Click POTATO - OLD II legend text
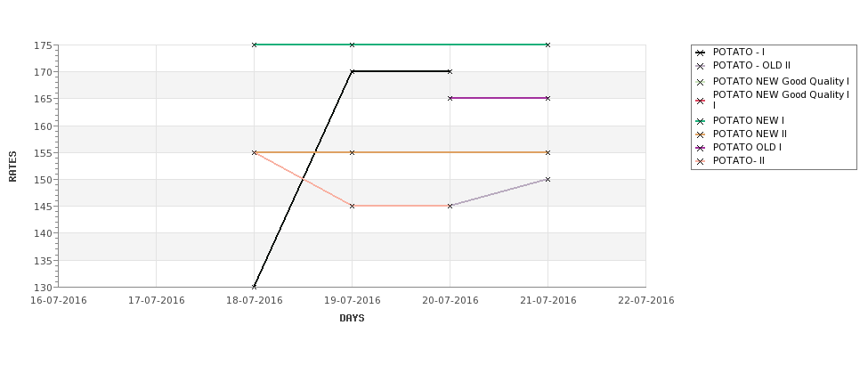The width and height of the screenshot is (868, 382). coord(751,65)
